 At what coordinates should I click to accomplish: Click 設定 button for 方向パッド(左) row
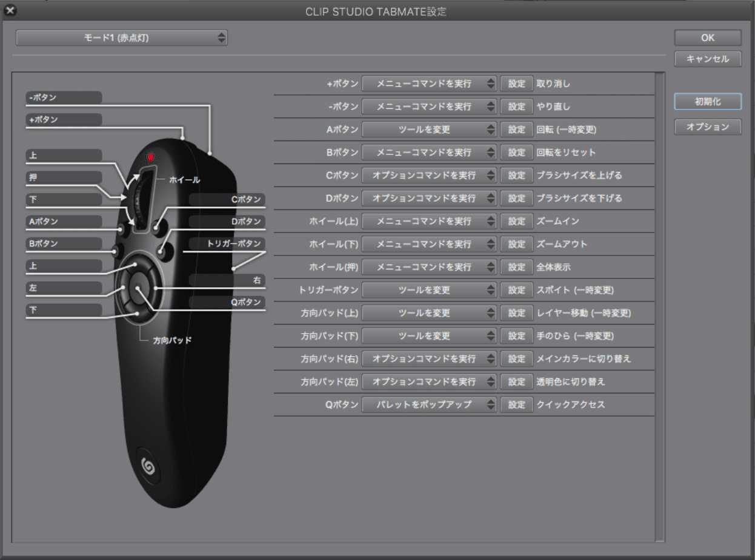[516, 382]
